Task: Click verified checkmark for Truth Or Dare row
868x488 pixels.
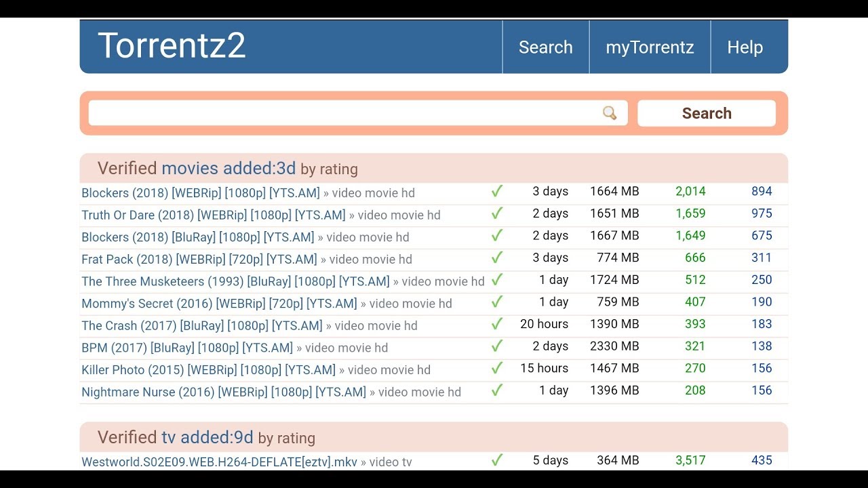Action: point(497,213)
